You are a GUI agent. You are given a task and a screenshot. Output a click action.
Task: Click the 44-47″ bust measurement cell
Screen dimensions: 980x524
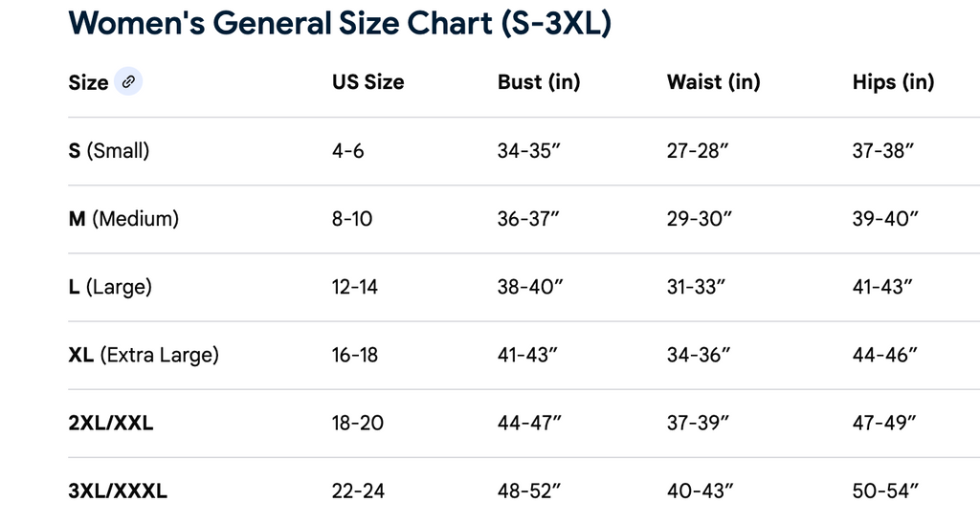pos(528,424)
